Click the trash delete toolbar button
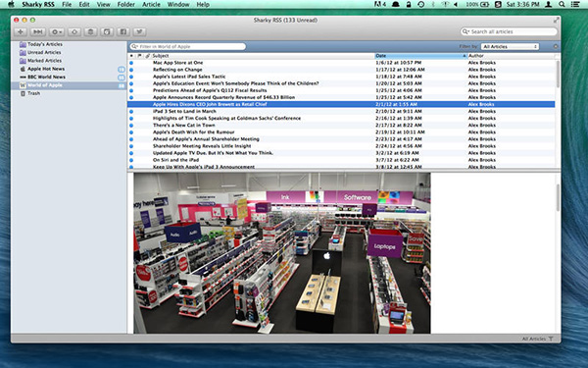 (x=90, y=32)
